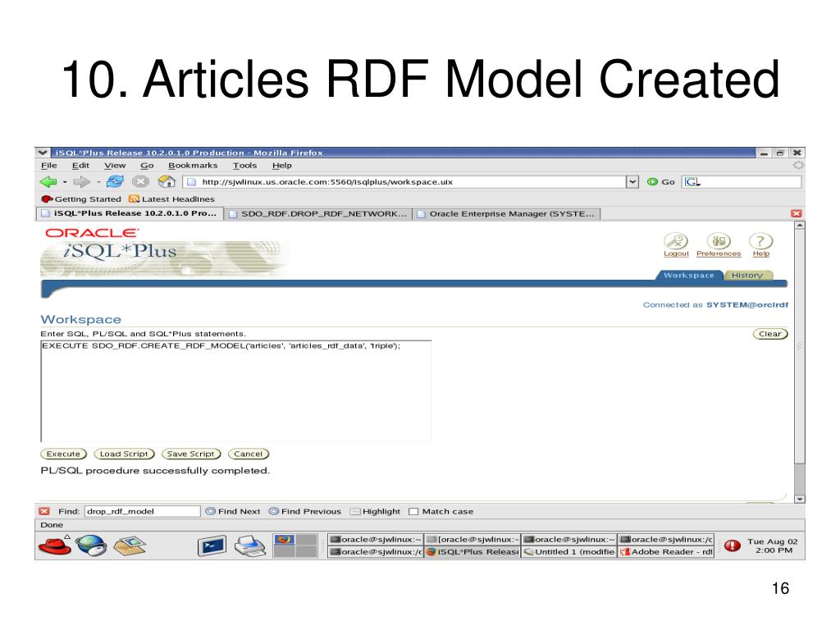Open the Bookmarks menu
Image resolution: width=840 pixels, height=630 pixels.
(x=193, y=166)
